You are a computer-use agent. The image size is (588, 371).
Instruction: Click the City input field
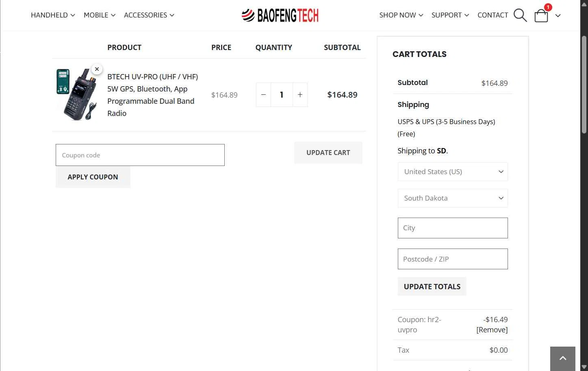pos(453,228)
